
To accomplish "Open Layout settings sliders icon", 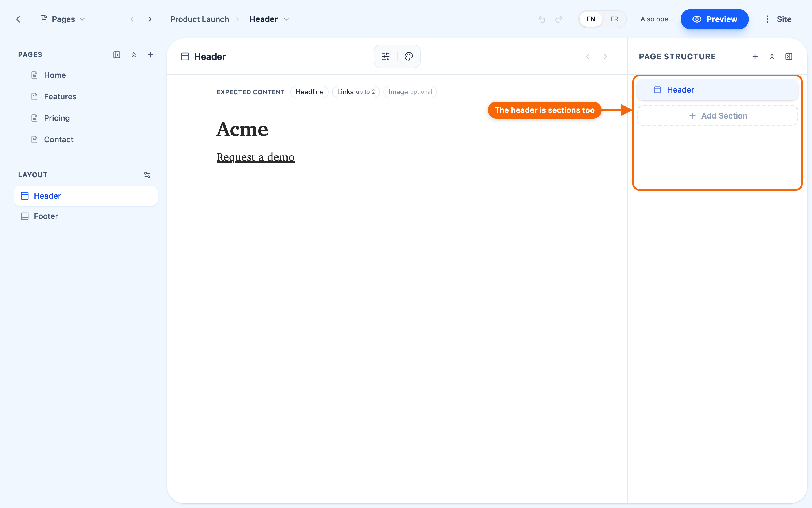I will 147,175.
